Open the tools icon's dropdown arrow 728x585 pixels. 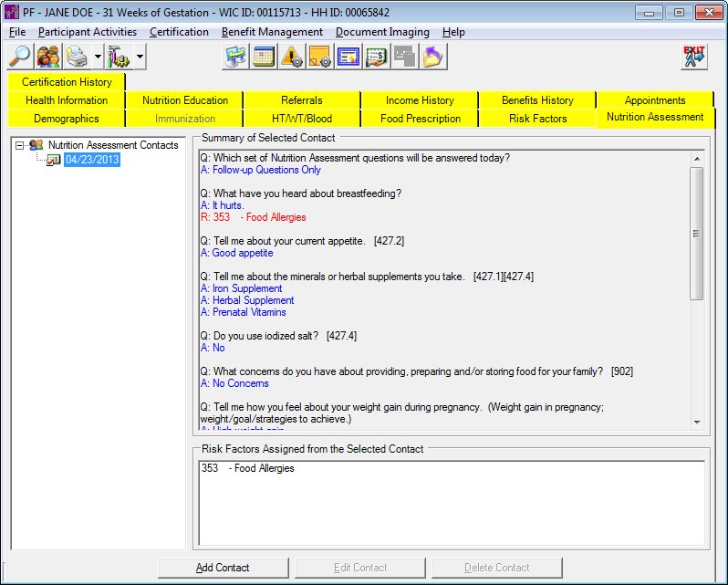click(x=140, y=57)
